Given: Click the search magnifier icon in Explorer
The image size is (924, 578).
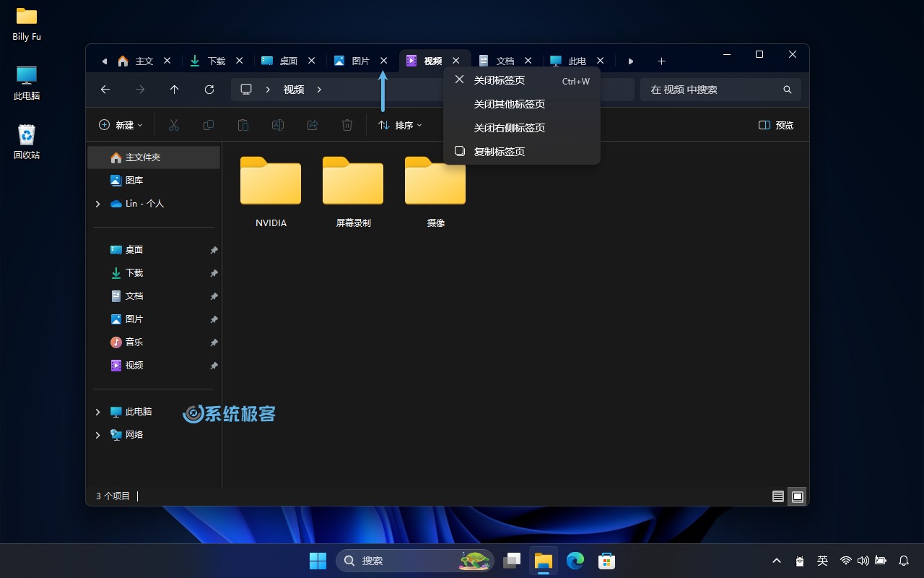Looking at the screenshot, I should pos(788,90).
